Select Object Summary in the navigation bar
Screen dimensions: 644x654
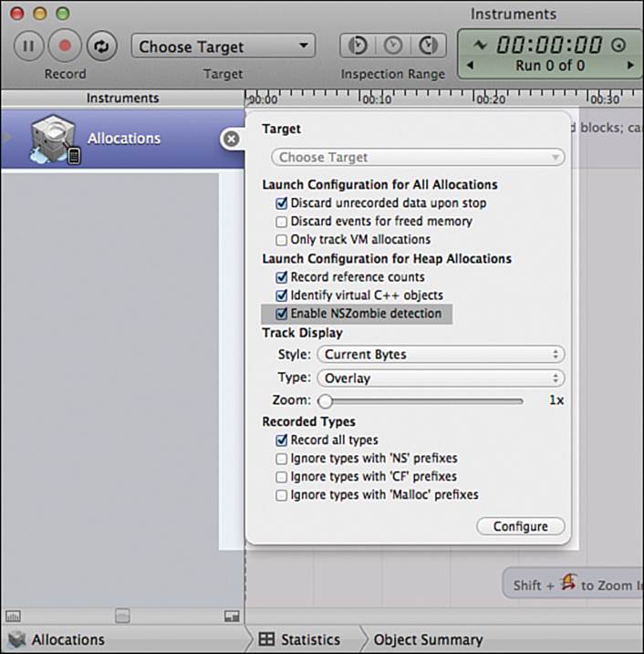click(428, 639)
